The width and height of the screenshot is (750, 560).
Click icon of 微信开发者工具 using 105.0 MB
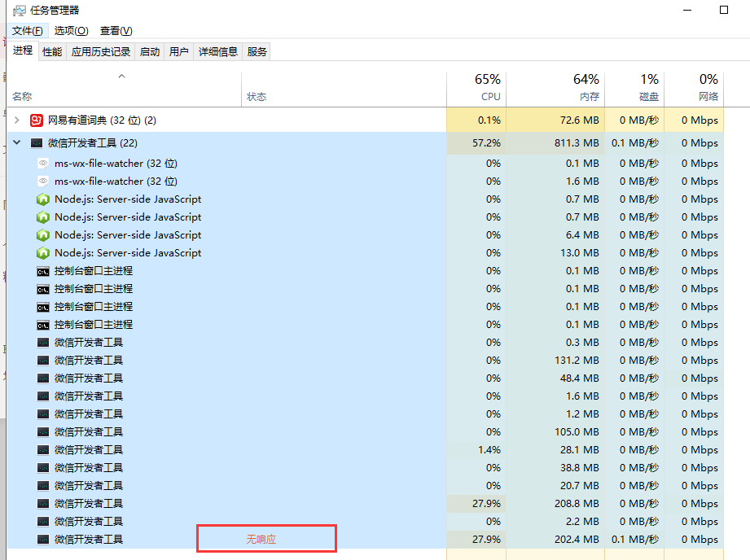coord(43,432)
